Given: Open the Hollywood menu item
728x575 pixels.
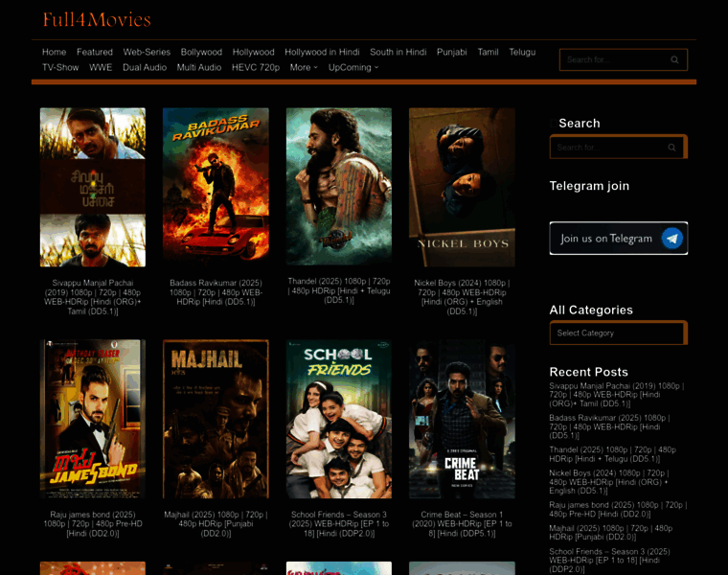Looking at the screenshot, I should tap(253, 52).
